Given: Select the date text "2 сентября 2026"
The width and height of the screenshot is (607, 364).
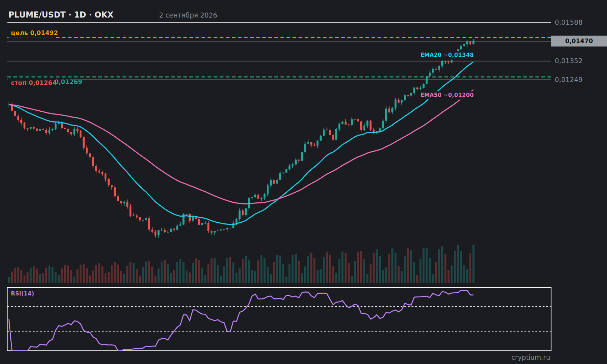Looking at the screenshot, I should pyautogui.click(x=188, y=15).
